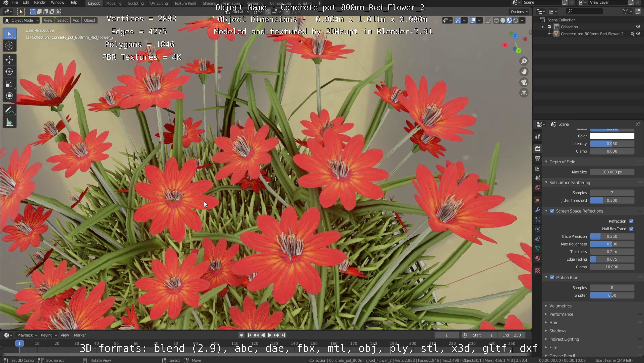The width and height of the screenshot is (644, 363).
Task: Enable the Refraction checkbox
Action: pyautogui.click(x=631, y=221)
